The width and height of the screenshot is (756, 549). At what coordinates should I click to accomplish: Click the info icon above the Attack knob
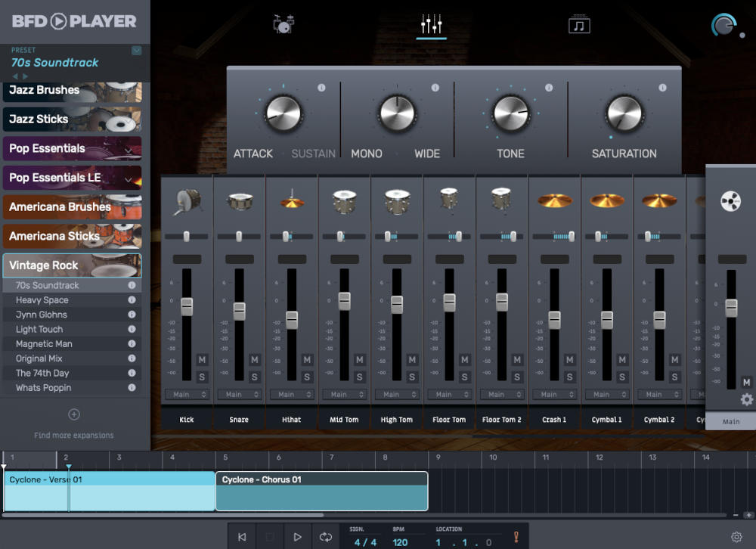(321, 87)
